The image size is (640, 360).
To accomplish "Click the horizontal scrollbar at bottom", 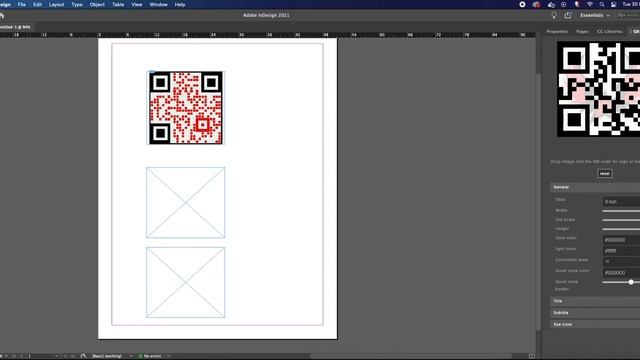I will [410, 356].
